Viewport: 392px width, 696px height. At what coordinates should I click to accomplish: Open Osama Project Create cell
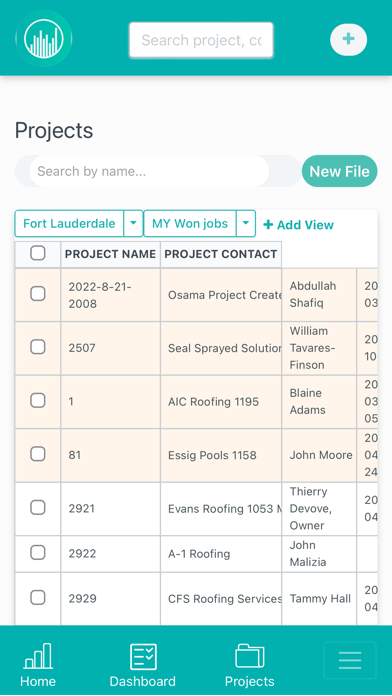point(221,295)
